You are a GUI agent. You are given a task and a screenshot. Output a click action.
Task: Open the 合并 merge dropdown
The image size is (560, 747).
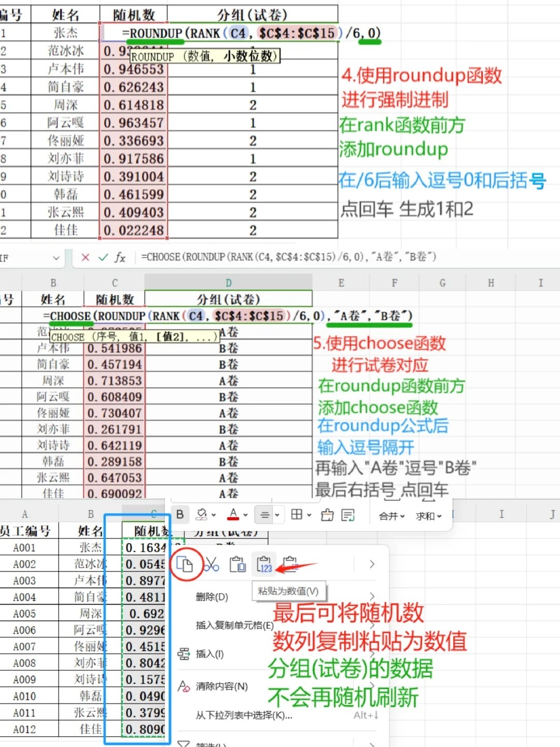pyautogui.click(x=391, y=516)
